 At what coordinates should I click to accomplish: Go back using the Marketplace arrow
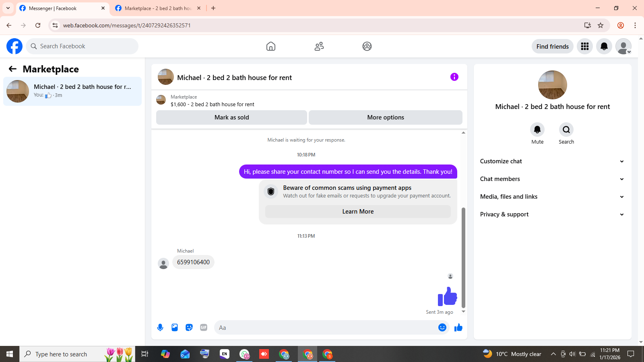tap(12, 69)
